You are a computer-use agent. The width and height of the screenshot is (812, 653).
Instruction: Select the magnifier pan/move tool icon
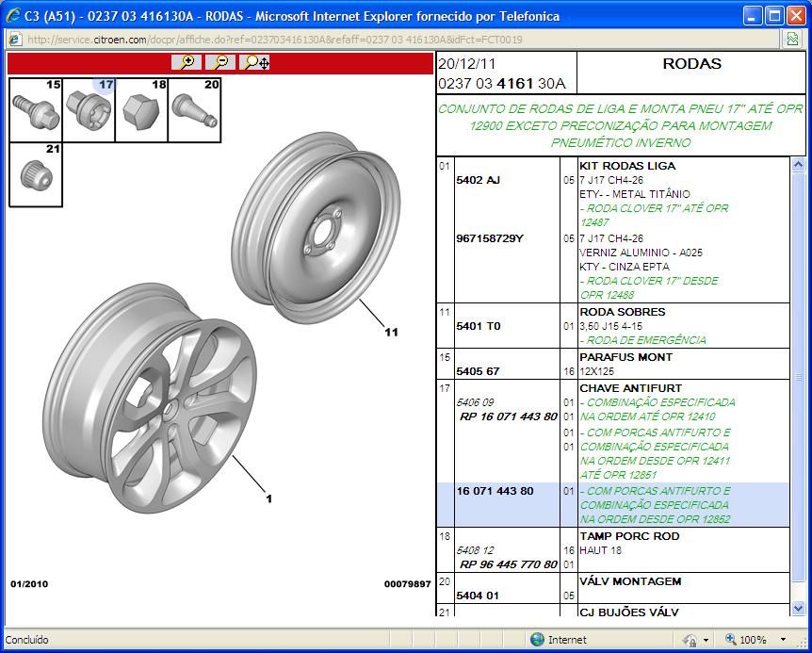[x=254, y=62]
